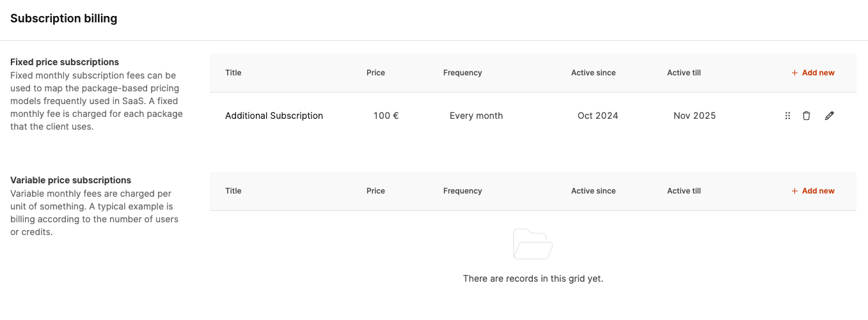Click Price header in variable price table
This screenshot has width=868, height=320.
[x=375, y=191]
